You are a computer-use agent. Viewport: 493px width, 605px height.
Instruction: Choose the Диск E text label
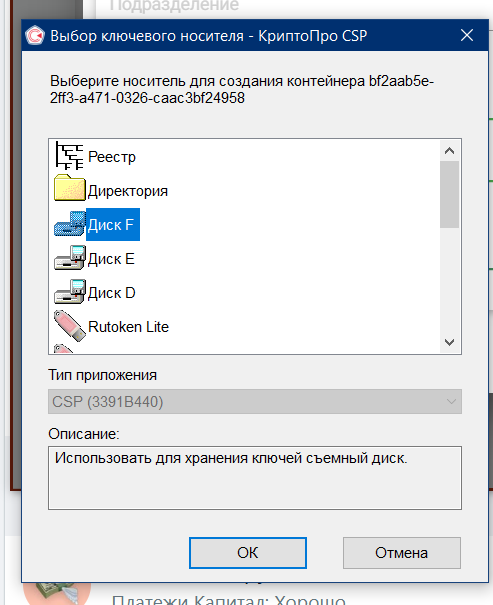111,259
